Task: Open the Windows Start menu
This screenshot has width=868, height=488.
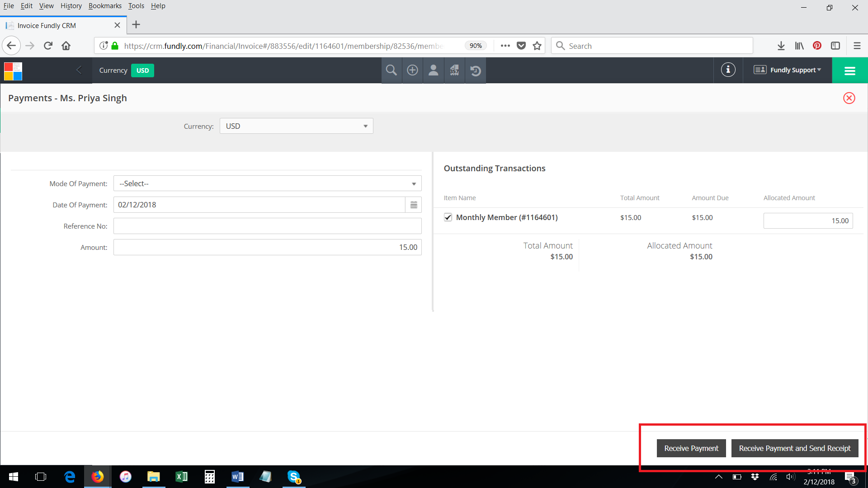Action: tap(14, 477)
